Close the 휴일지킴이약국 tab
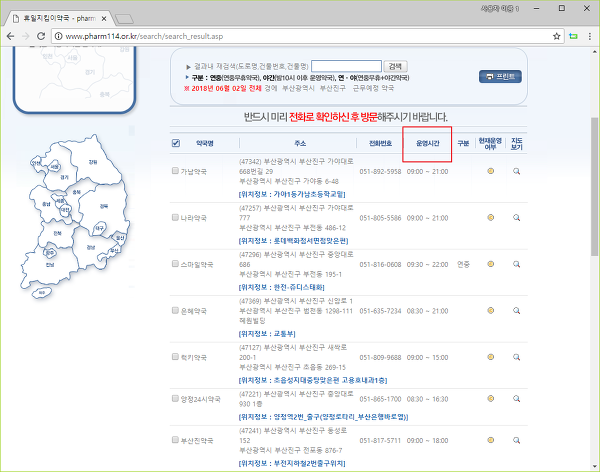This screenshot has height=472, width=600. coord(104,18)
